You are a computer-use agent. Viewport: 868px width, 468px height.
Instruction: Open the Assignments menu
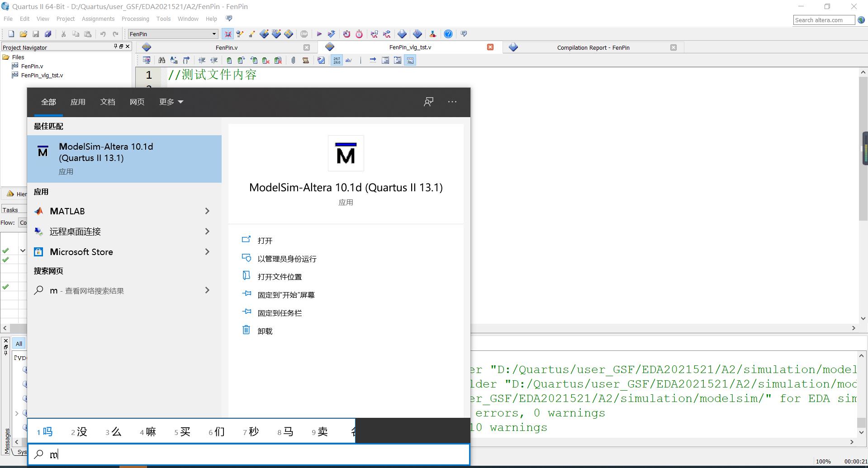[x=98, y=19]
